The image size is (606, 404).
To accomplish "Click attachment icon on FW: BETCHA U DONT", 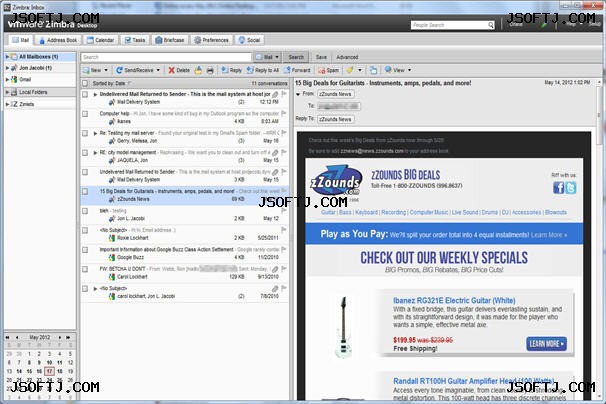I will click(275, 269).
